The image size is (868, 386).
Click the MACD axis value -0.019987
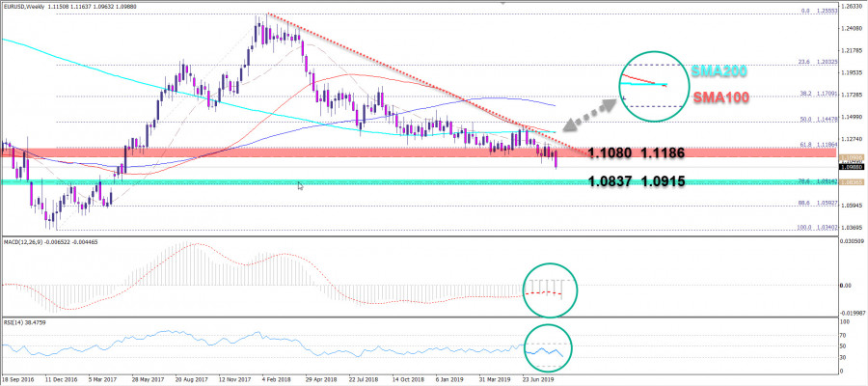pos(852,312)
